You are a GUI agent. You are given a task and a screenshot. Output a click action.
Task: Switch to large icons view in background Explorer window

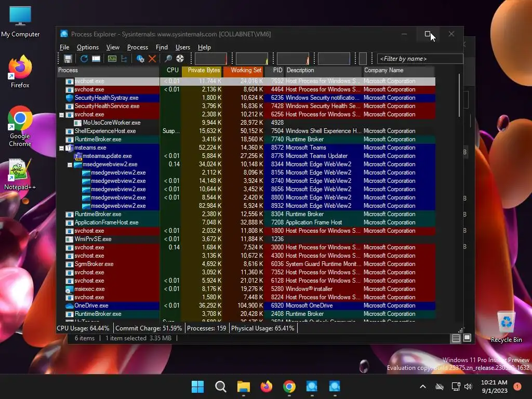point(467,338)
